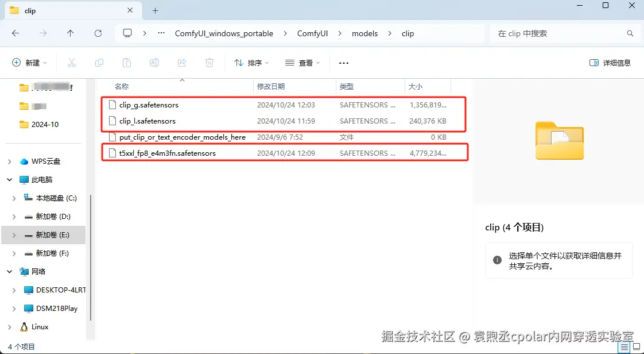The height and width of the screenshot is (354, 644).
Task: Select put_clip_or_text_encoder_models_here file
Action: point(183,137)
